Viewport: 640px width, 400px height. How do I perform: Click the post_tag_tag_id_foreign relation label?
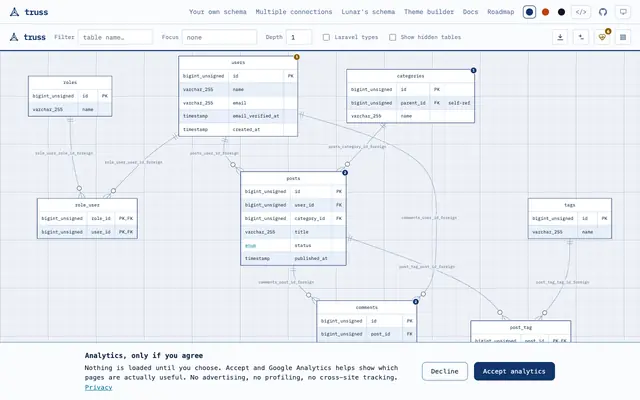pyautogui.click(x=562, y=282)
